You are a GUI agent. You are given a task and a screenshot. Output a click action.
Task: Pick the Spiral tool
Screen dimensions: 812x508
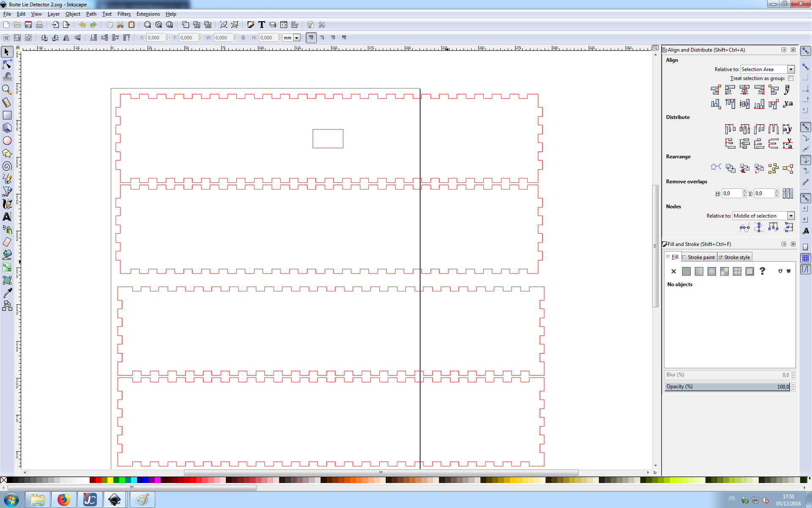(7, 166)
